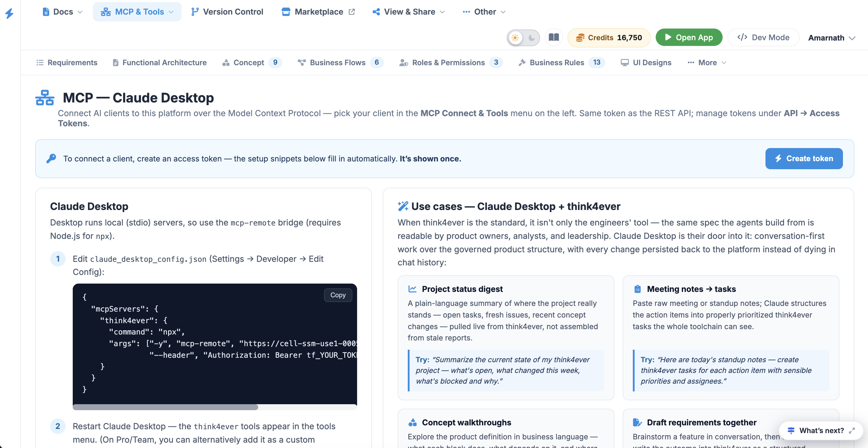Expand the MCP & Tools menu

137,12
